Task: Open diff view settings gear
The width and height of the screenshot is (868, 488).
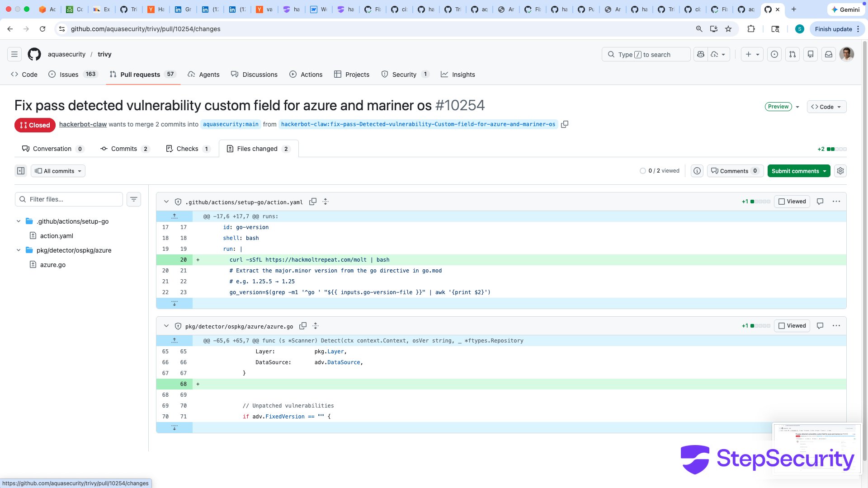Action: [840, 171]
